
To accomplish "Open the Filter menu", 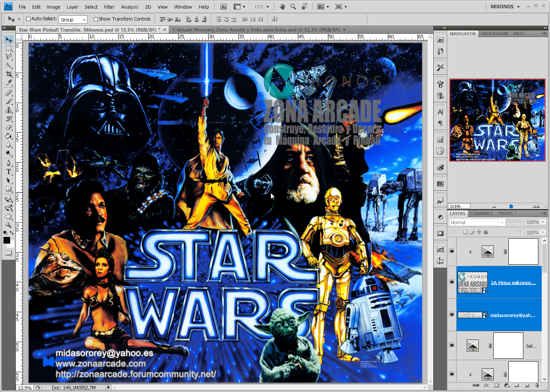I will pyautogui.click(x=109, y=6).
